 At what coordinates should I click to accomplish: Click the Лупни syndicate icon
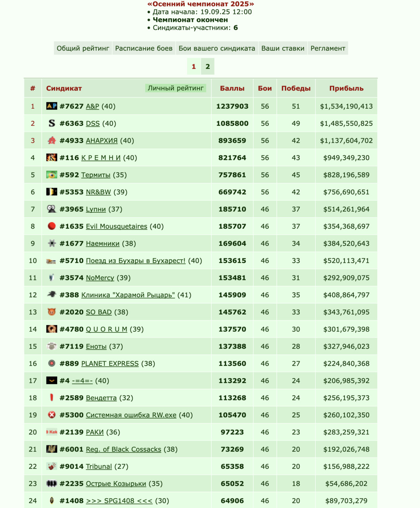[x=52, y=209]
